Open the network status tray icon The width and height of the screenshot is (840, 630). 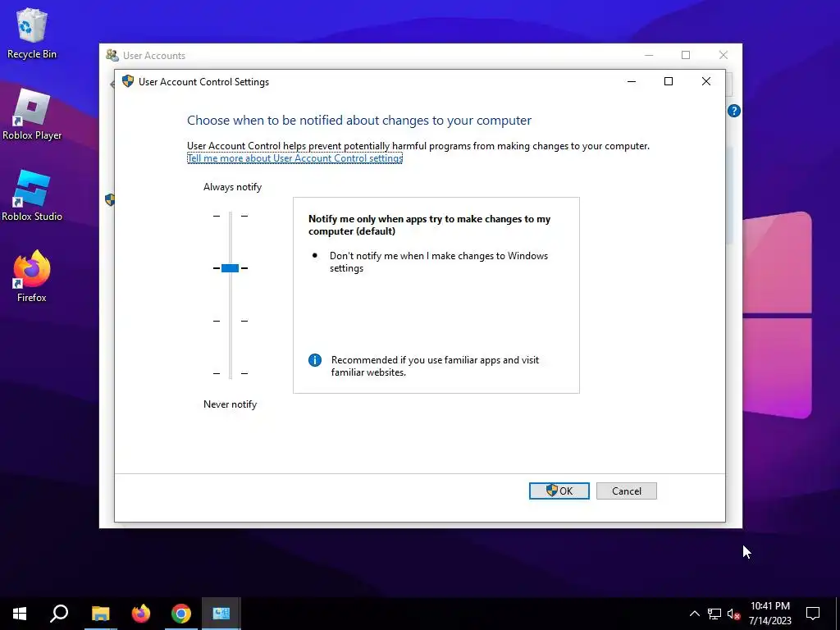[714, 614]
